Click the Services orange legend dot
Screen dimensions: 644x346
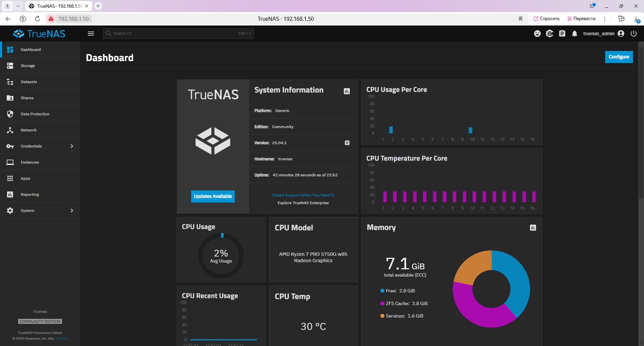coord(382,316)
